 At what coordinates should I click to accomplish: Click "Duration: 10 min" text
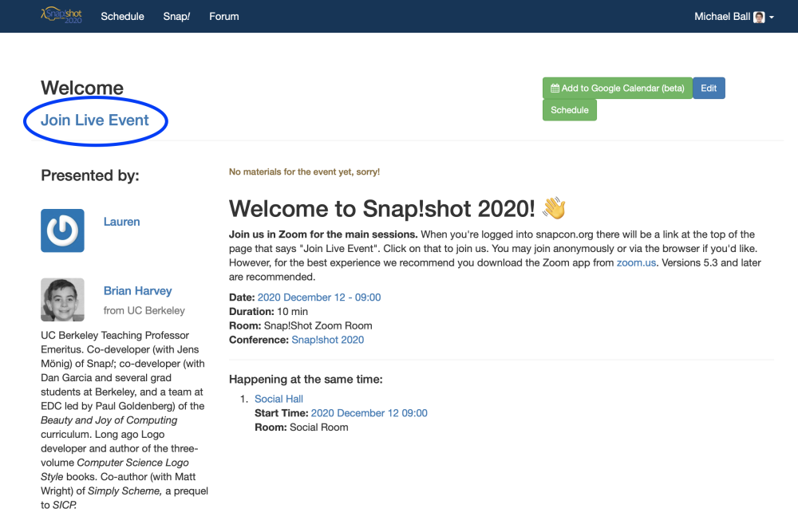point(268,311)
